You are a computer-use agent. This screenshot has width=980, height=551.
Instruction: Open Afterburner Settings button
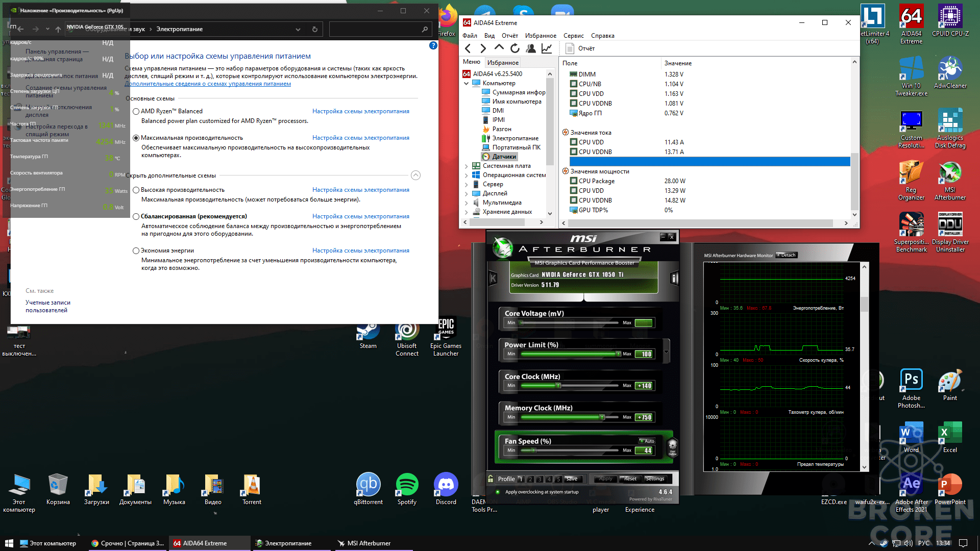(655, 479)
